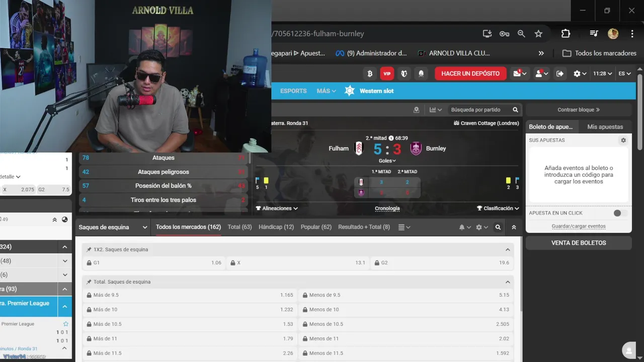Image resolution: width=644 pixels, height=362 pixels.
Task: Toggle Apuesta en un click switch
Action: (619, 213)
